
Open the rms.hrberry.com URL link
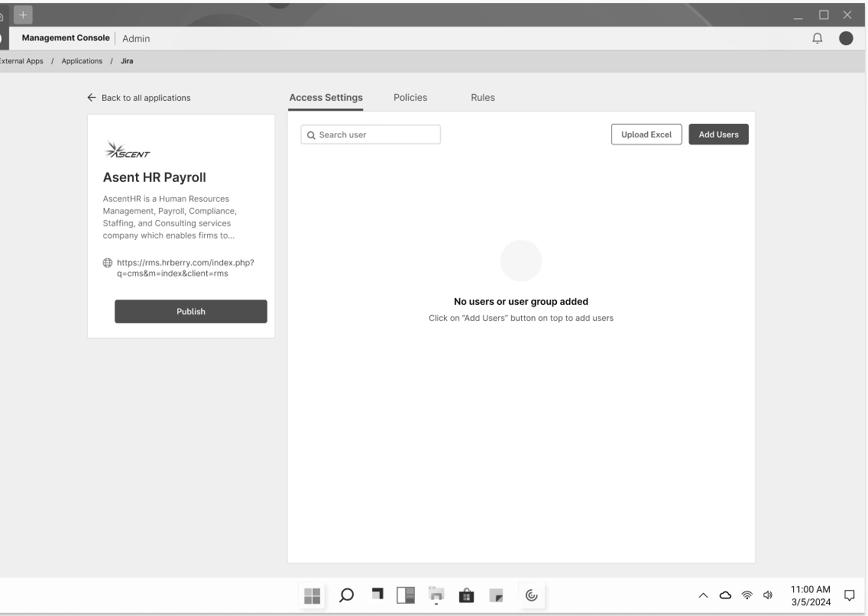185,267
